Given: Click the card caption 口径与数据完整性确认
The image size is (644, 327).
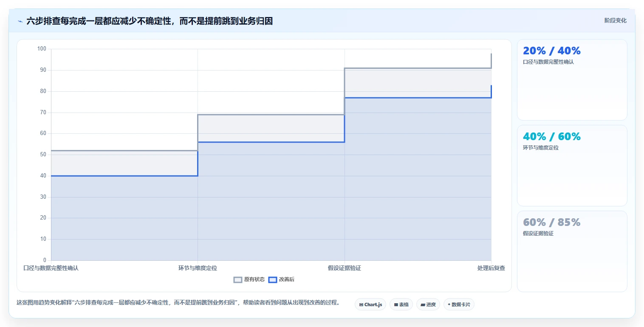Looking at the screenshot, I should click(x=548, y=62).
